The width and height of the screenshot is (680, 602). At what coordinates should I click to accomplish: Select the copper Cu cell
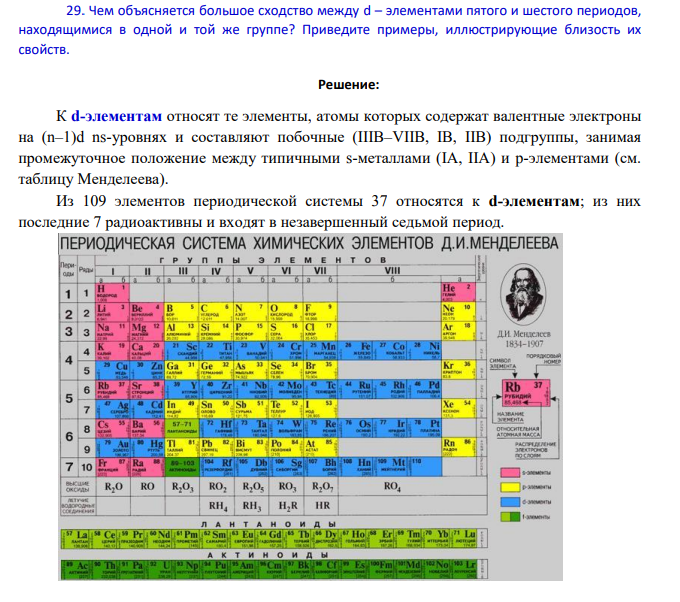coord(112,370)
